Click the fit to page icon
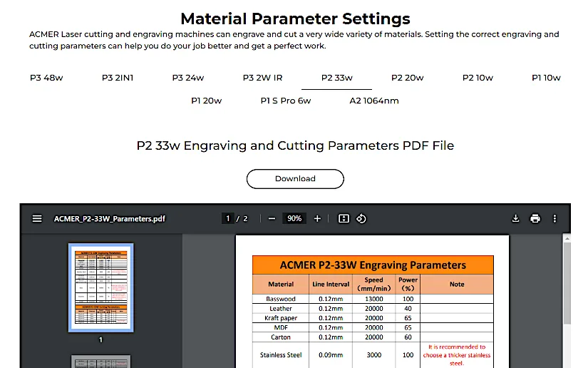The image size is (588, 368). [x=344, y=218]
